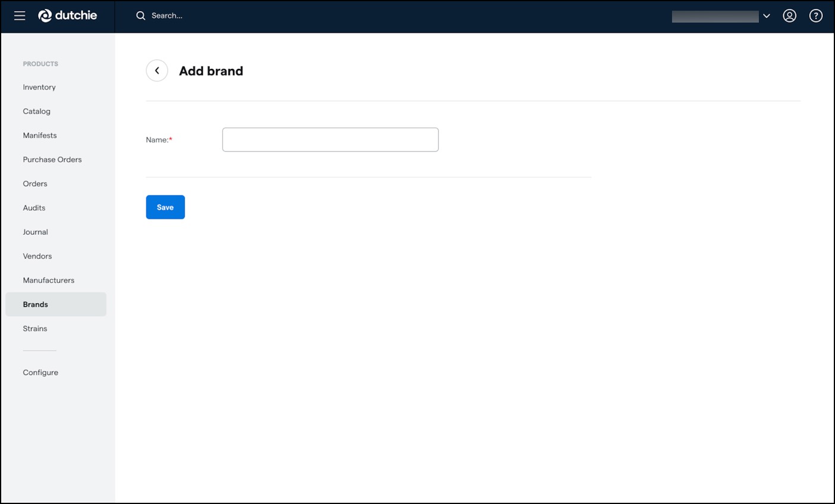The height and width of the screenshot is (504, 835).
Task: Go to Manifests in the sidebar
Action: click(40, 136)
